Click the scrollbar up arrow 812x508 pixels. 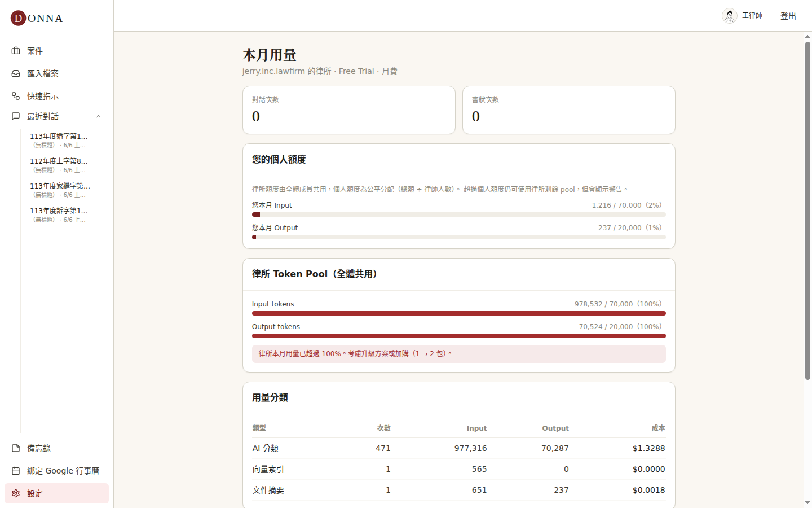tap(808, 37)
